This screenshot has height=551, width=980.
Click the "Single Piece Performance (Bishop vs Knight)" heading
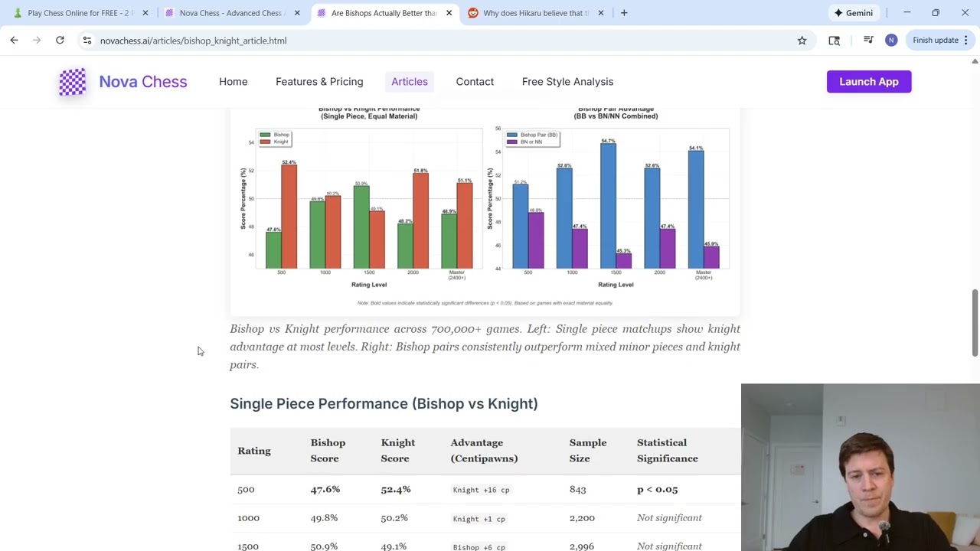384,403
